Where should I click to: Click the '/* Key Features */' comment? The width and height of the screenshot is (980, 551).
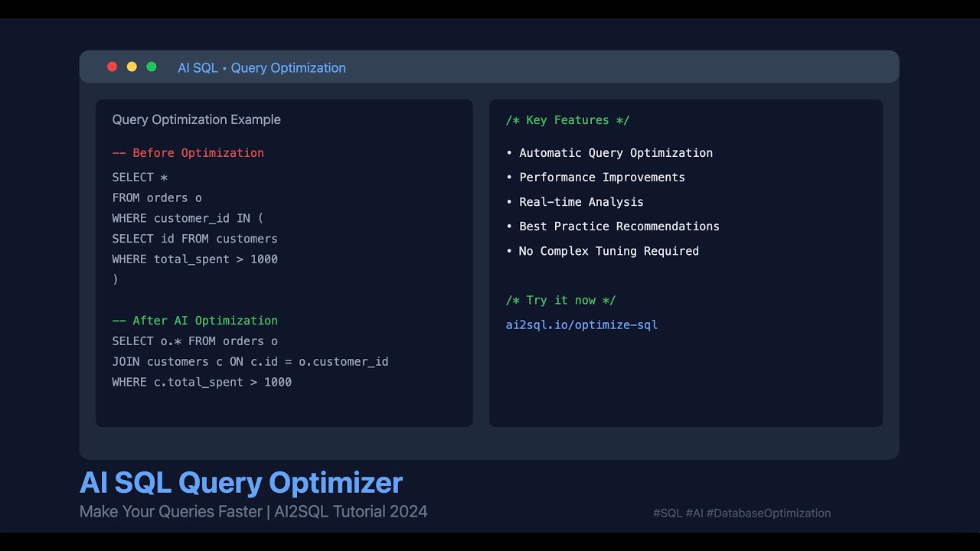tap(568, 120)
